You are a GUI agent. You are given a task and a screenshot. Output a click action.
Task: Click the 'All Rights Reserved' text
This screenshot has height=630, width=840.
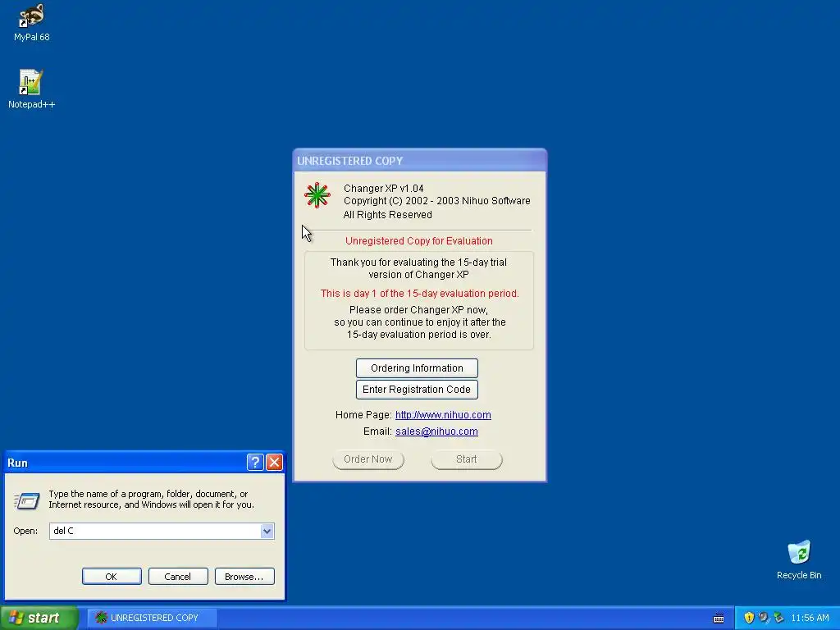tap(388, 215)
